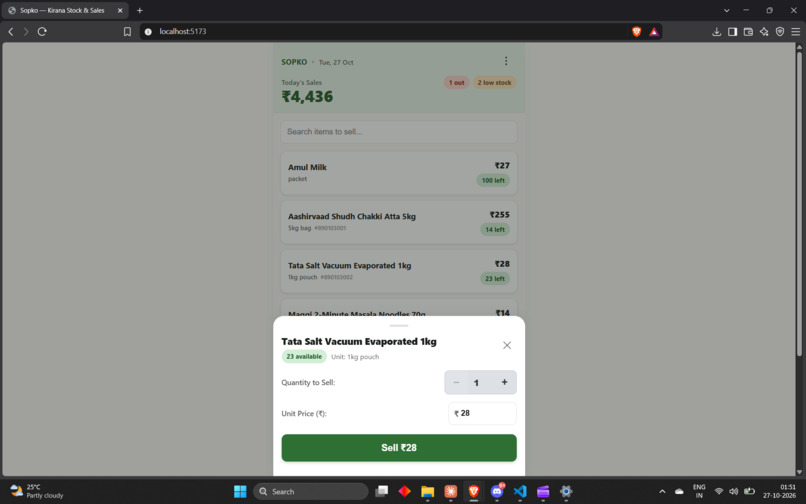The width and height of the screenshot is (806, 504).
Task: Switch to Sopko — Kirana Stock & Sales tab
Action: pyautogui.click(x=65, y=10)
